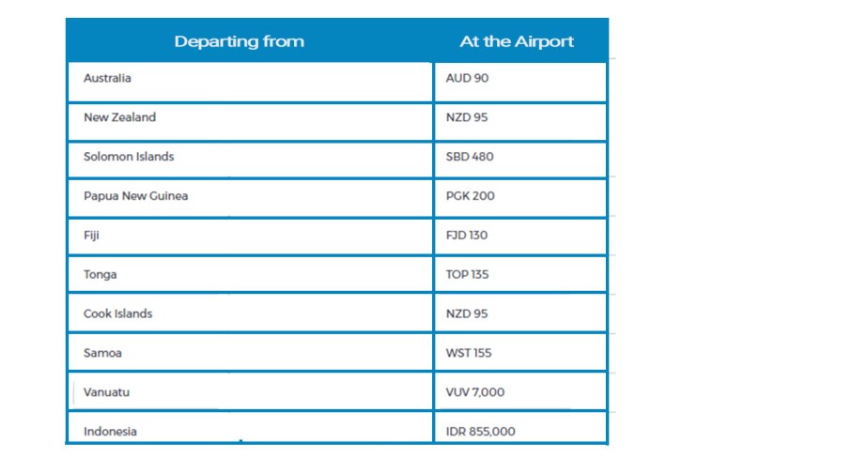Select the FJD 130 fee value
The width and height of the screenshot is (868, 474).
pyautogui.click(x=467, y=235)
